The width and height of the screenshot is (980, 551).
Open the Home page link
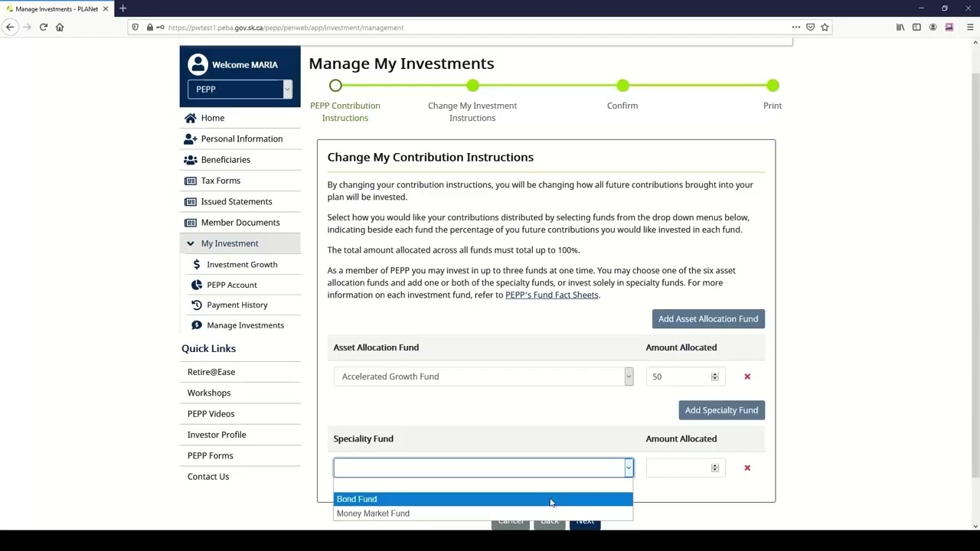tap(213, 118)
